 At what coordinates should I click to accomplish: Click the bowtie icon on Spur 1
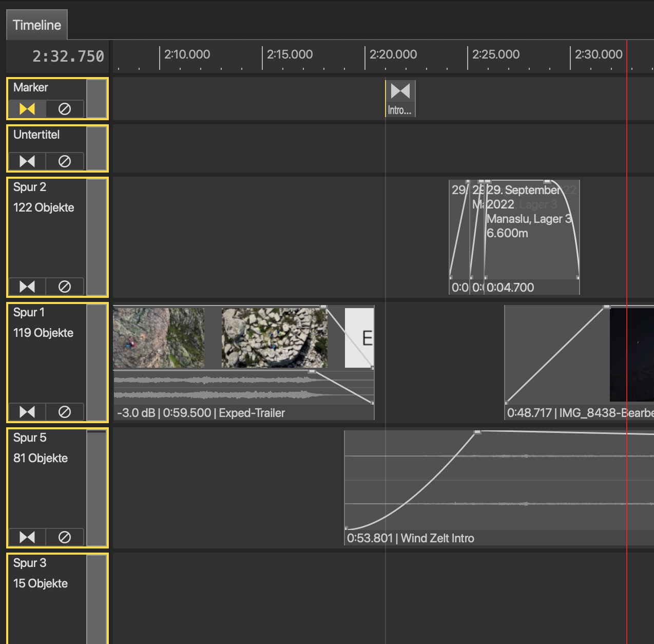27,412
